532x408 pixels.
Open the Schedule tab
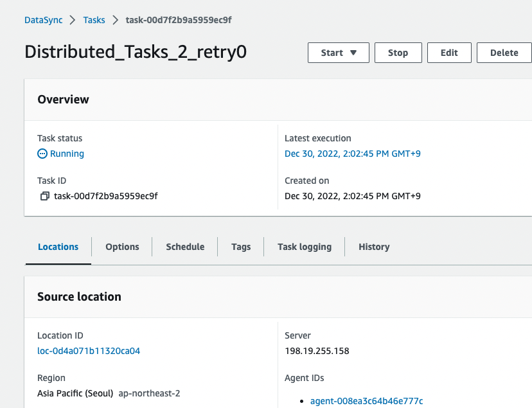(x=185, y=247)
